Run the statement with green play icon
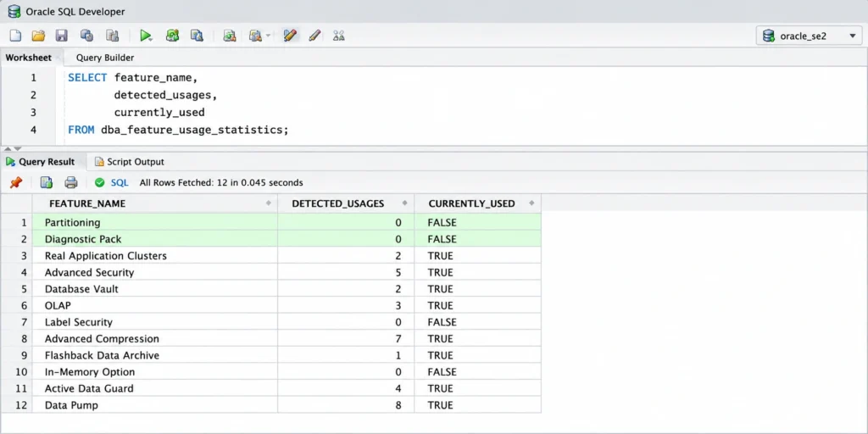This screenshot has width=868, height=434. tap(146, 36)
